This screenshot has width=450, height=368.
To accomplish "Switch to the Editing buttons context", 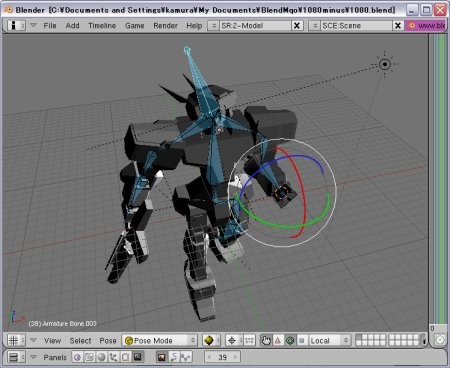I will point(126,357).
